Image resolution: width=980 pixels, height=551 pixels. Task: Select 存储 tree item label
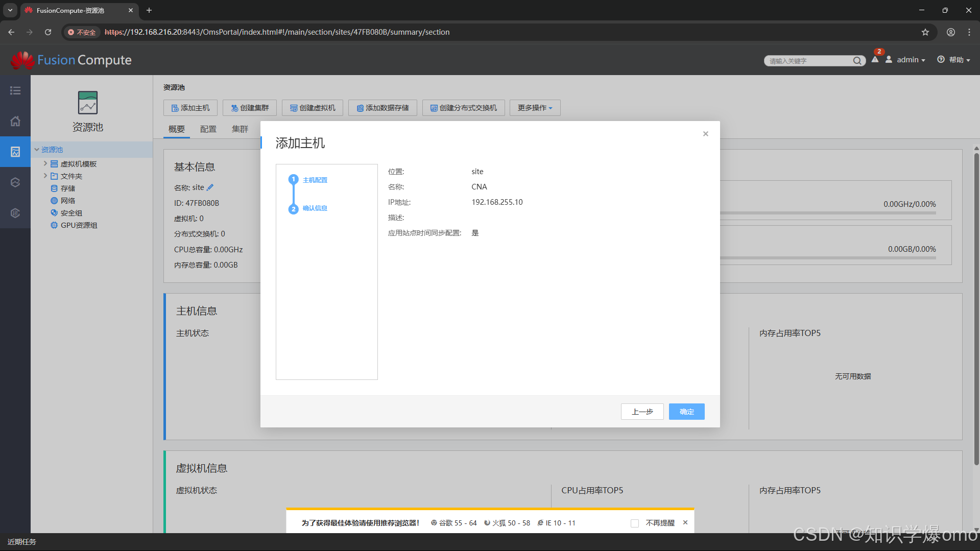coord(68,188)
